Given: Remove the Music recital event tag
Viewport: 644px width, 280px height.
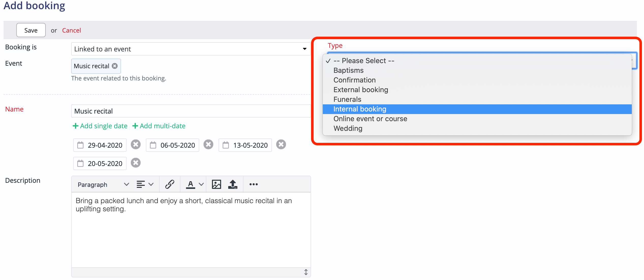Looking at the screenshot, I should click(115, 66).
